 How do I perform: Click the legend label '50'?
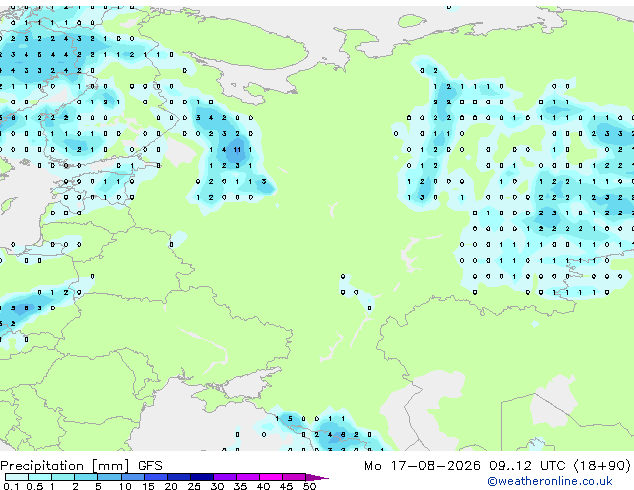click(x=309, y=486)
